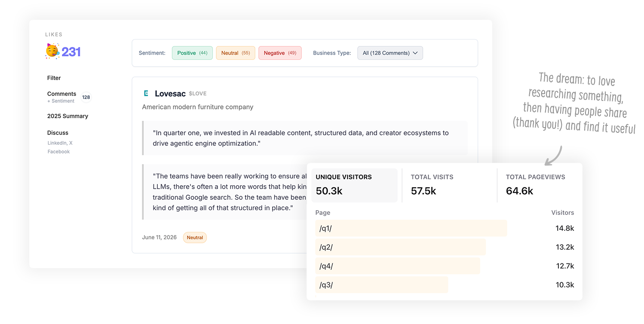The width and height of the screenshot is (644, 324).
Task: Click the American modern furniture company description
Action: pyautogui.click(x=198, y=107)
